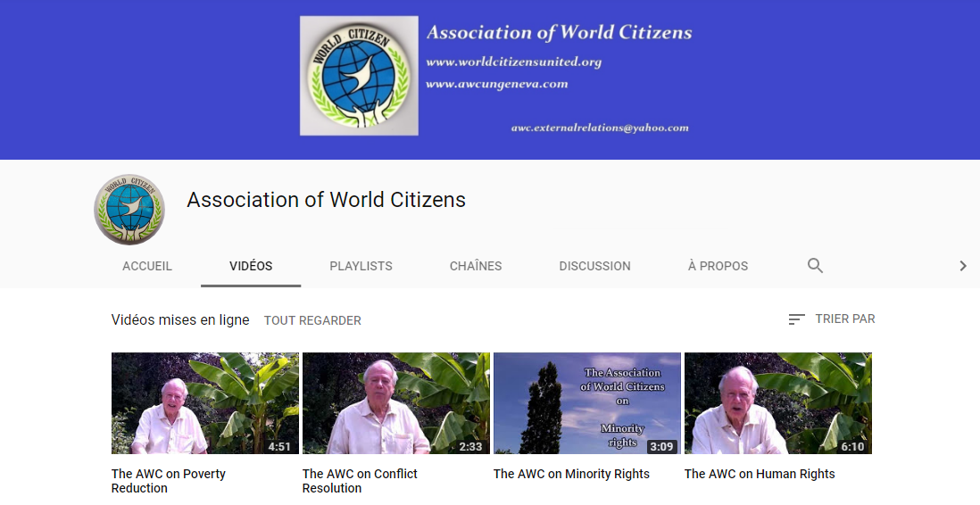Go to the Chaînes tab
Screen dimensions: 980x505
[x=476, y=266]
